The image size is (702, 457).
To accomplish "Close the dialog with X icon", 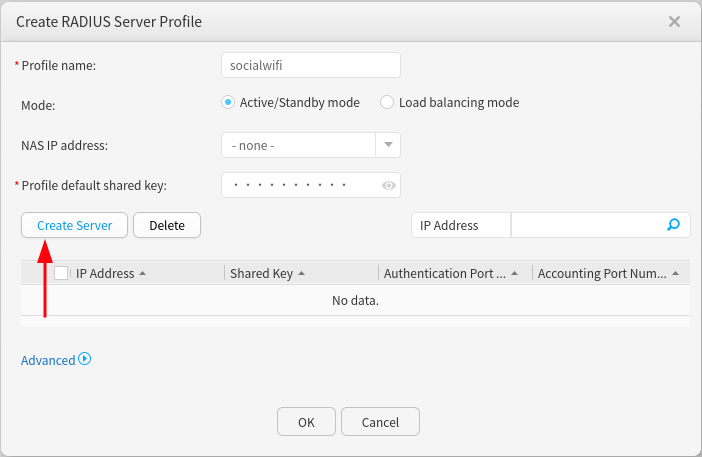I will point(674,21).
